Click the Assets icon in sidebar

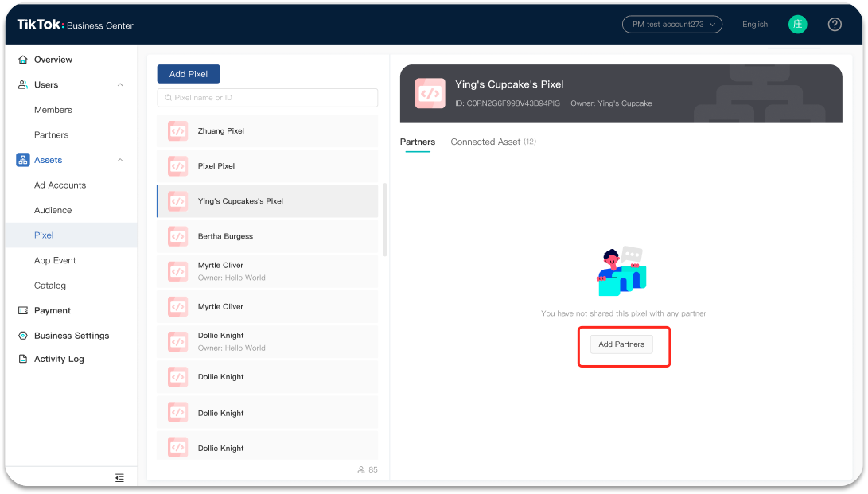[23, 160]
